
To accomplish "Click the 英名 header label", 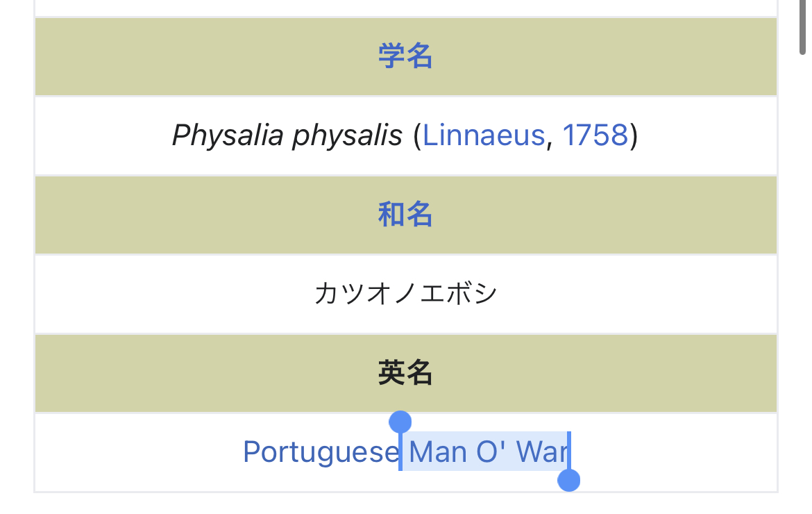I will point(405,373).
